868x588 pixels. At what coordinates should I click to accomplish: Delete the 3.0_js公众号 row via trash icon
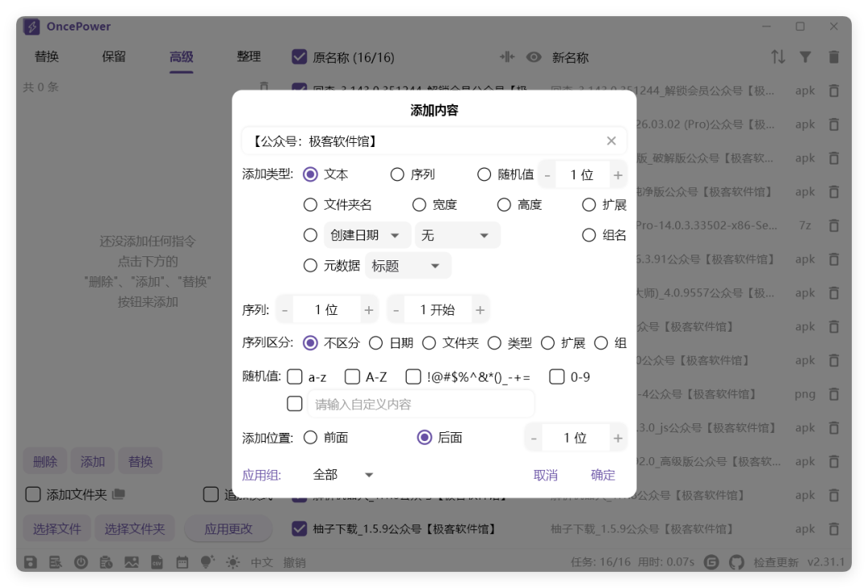(x=833, y=428)
